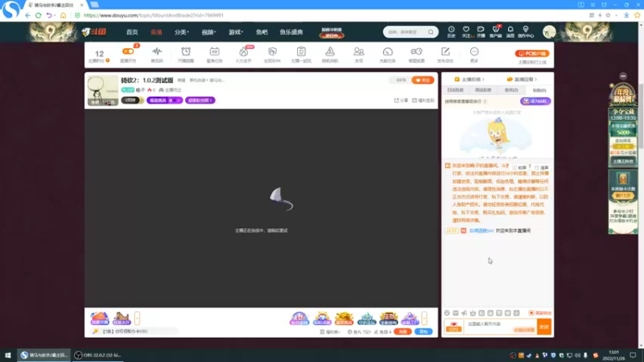This screenshot has width=644, height=362.
Task: Open the flame icon with NEW badge
Action: tap(244, 51)
